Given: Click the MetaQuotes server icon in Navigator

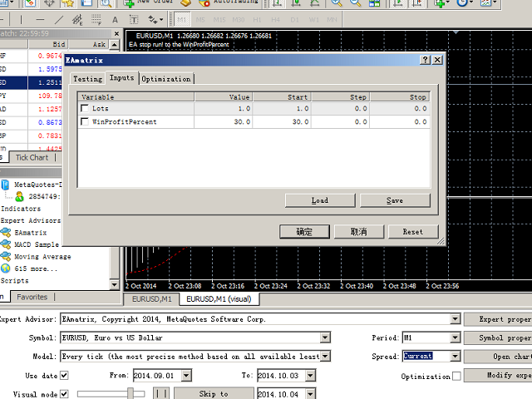Looking at the screenshot, I should point(5,185).
